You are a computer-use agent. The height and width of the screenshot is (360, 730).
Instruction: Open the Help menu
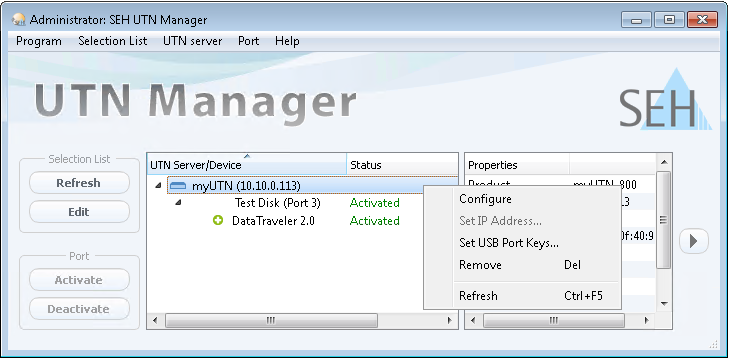tap(287, 41)
